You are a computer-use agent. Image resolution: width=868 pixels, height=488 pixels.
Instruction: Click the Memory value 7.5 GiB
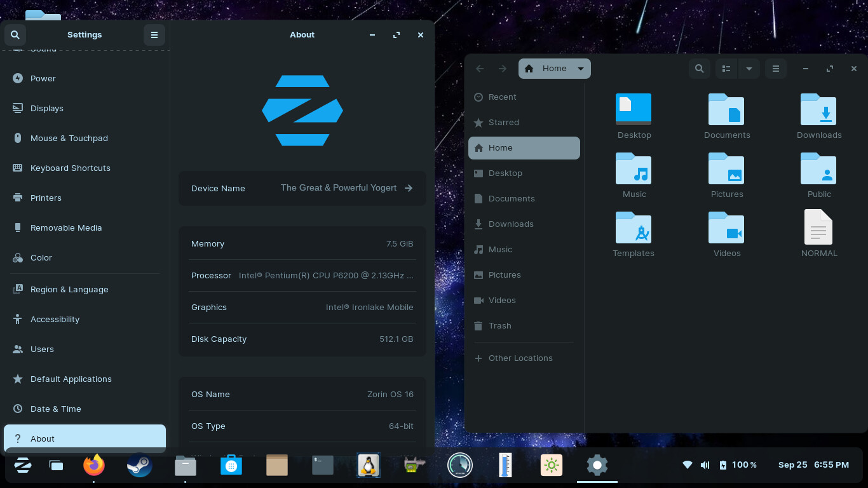pos(399,244)
